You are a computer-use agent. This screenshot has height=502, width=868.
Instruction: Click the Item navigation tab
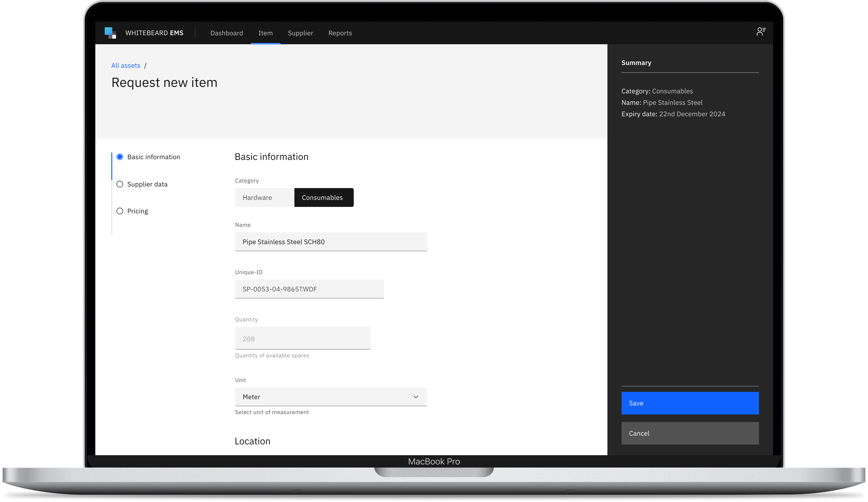[x=265, y=33]
